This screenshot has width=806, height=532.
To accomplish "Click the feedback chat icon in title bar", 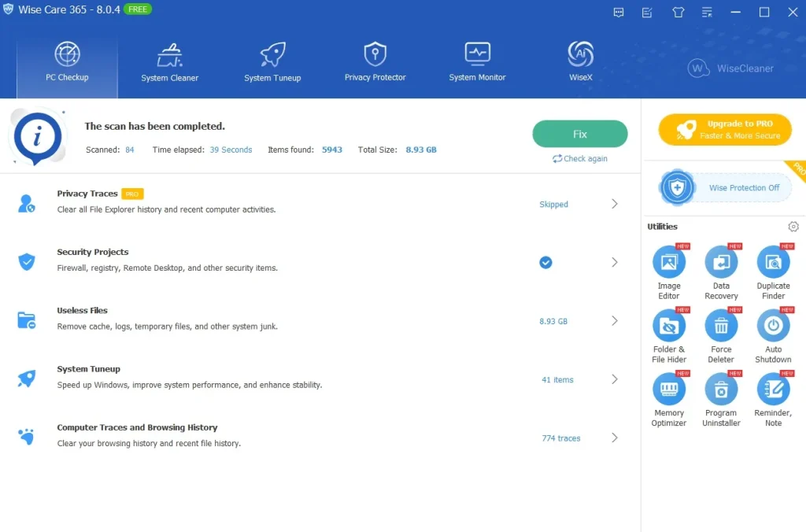I will coord(619,13).
